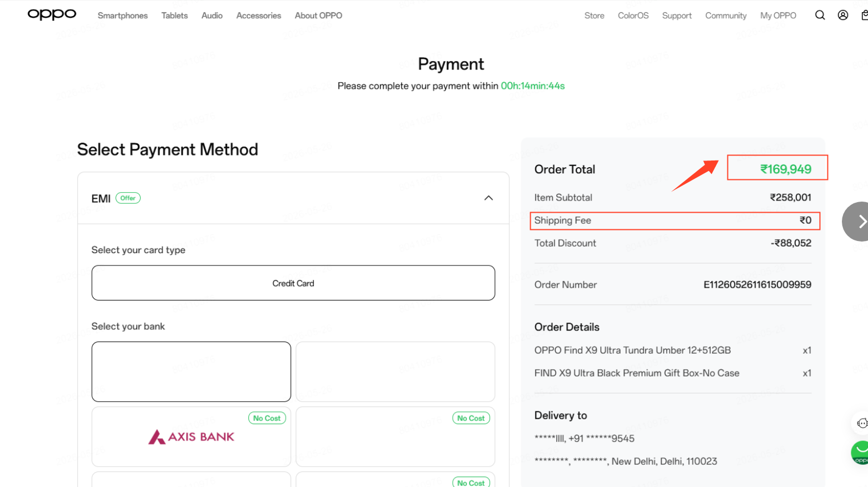Click the Select your card type label

tap(138, 250)
